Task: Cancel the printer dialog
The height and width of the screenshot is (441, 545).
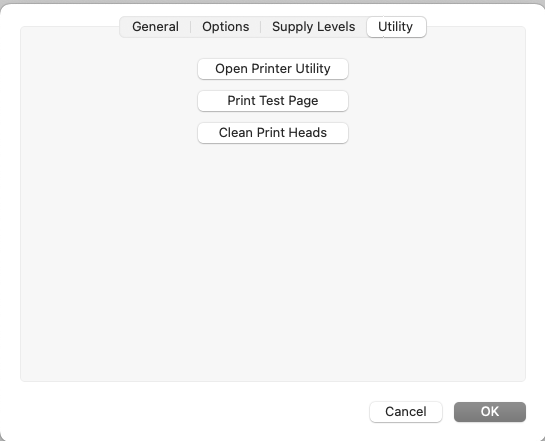Action: coord(406,412)
